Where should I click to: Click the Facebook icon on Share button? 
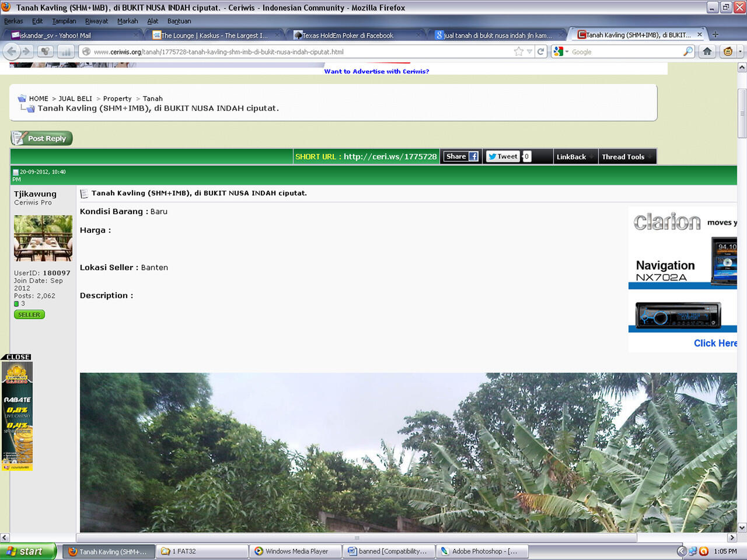pos(473,156)
